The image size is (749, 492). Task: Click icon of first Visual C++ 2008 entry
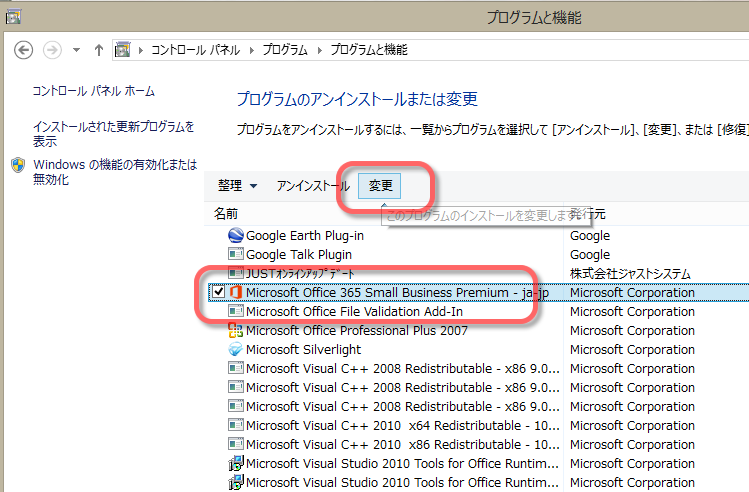tap(236, 368)
